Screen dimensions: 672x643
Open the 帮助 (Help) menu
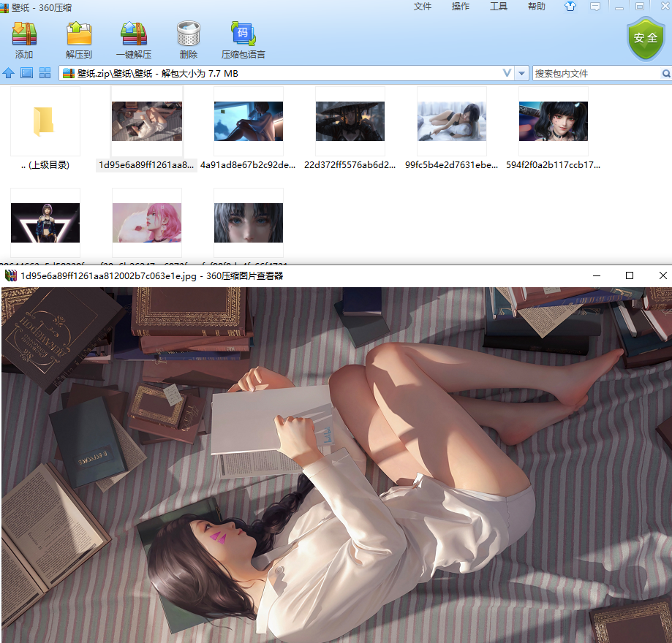point(537,7)
